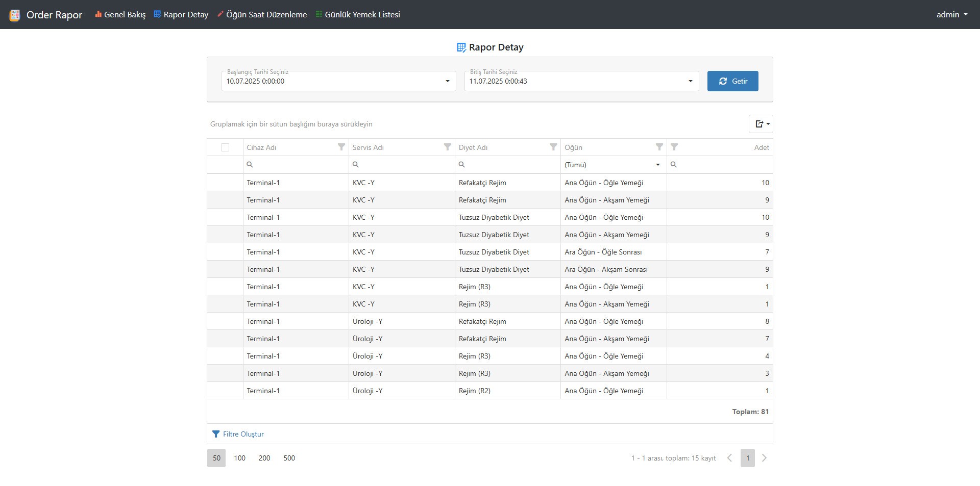The height and width of the screenshot is (486, 980).
Task: Open Günlük Yemek Listesi menu item
Action: [358, 15]
